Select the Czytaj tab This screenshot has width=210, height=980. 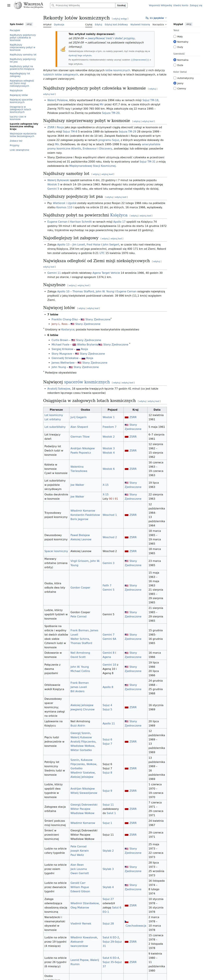(x=88, y=24)
